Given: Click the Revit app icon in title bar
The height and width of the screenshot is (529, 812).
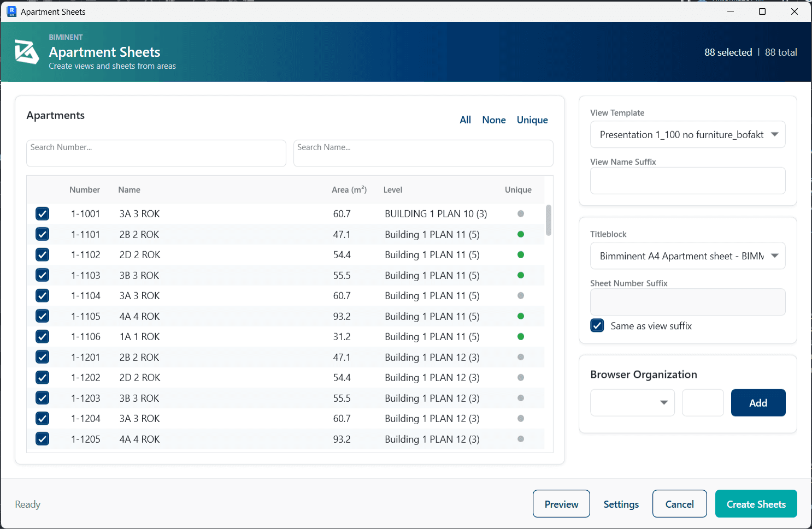Looking at the screenshot, I should (11, 11).
